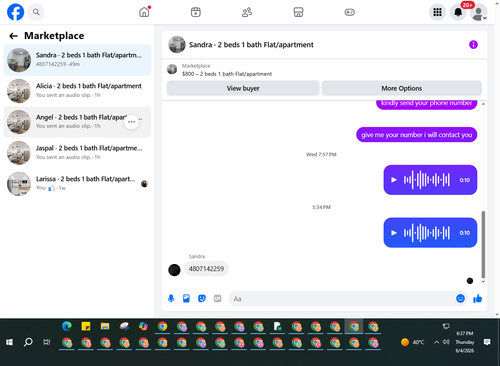Open Angel conversation avatar thumbnail
The height and width of the screenshot is (366, 500).
click(x=19, y=122)
